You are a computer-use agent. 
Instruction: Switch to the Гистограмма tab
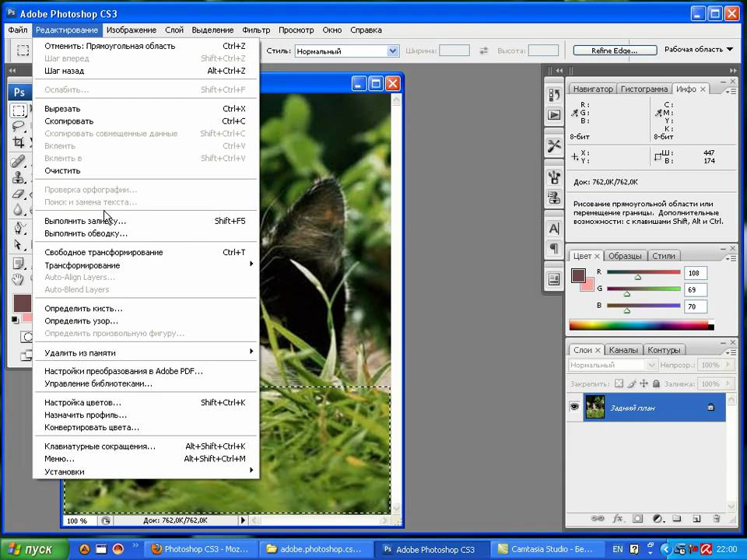coord(644,89)
